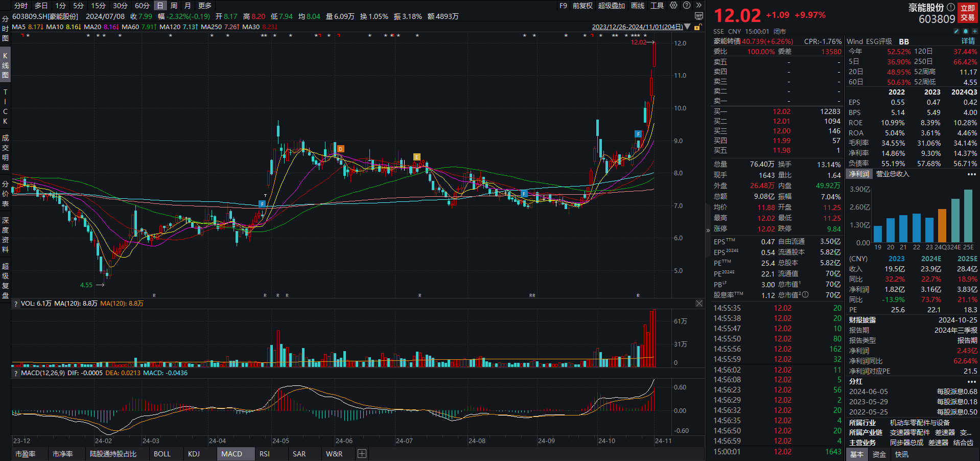The image size is (980, 461).
Task: Open more options dots beside 分红
Action: (x=972, y=382)
